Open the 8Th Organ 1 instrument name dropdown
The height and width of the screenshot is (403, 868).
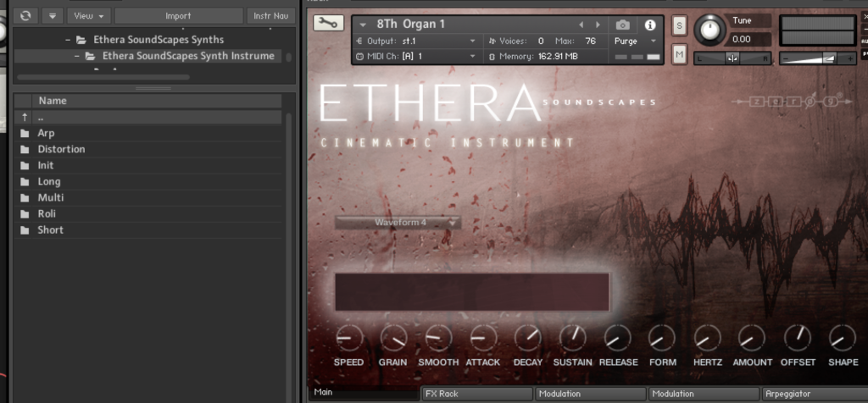click(363, 25)
